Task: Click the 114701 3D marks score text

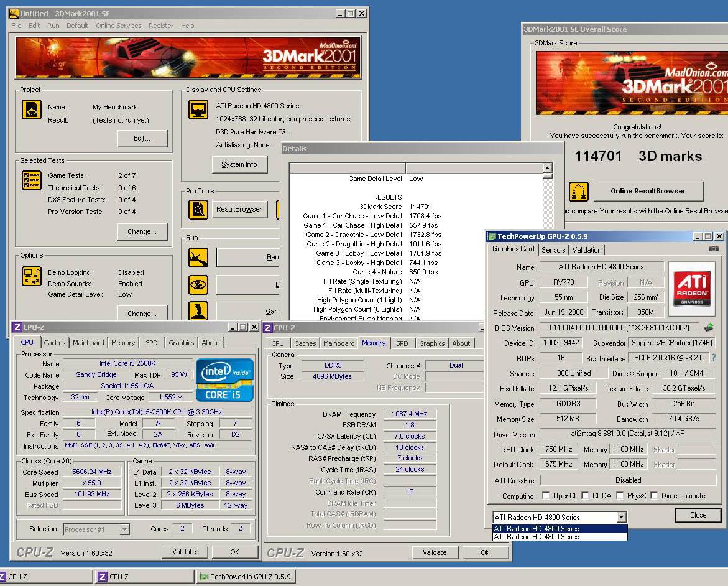Action: click(x=638, y=156)
